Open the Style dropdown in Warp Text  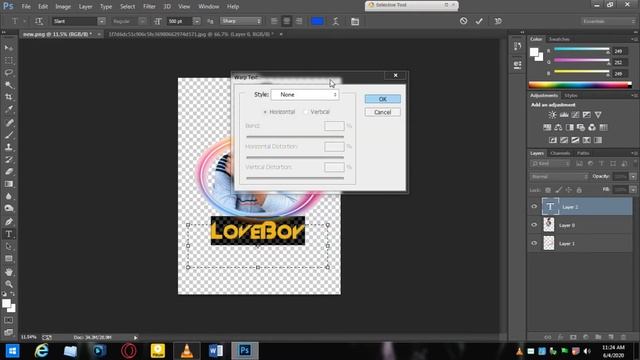point(305,95)
